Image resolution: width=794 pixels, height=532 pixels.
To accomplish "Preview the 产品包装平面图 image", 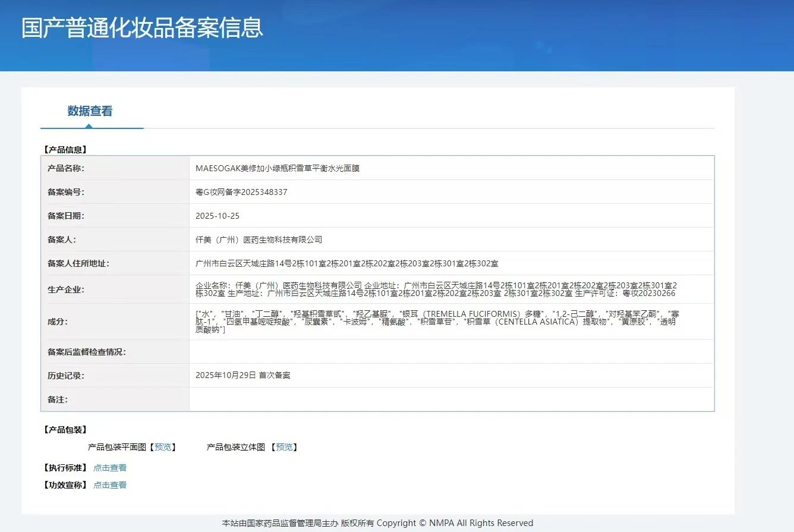I will [x=162, y=447].
